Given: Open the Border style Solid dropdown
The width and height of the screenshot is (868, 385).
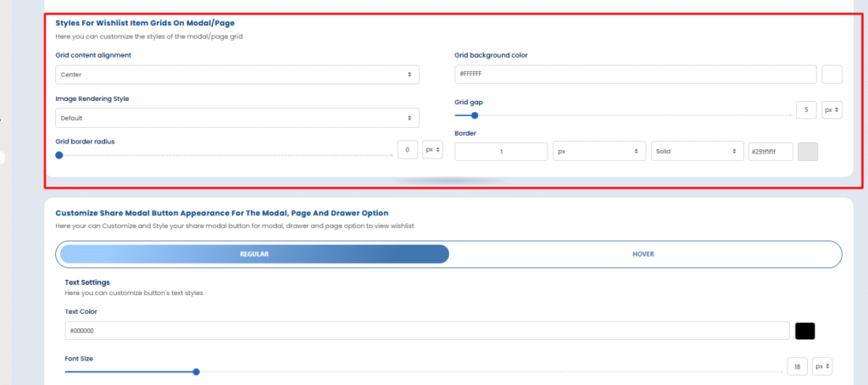Looking at the screenshot, I should (x=697, y=151).
